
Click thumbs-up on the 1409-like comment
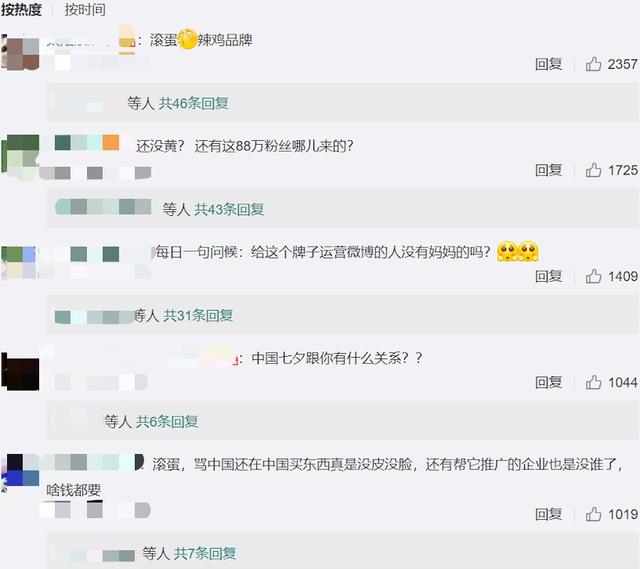click(593, 276)
